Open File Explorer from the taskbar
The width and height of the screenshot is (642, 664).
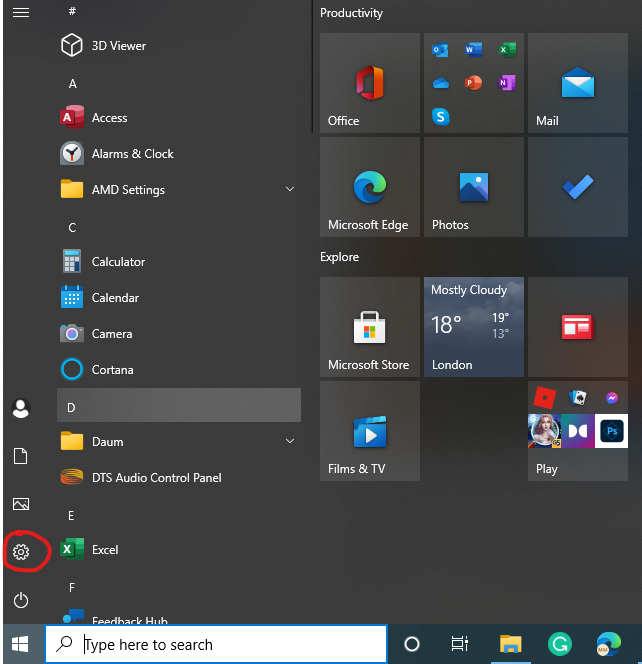(510, 644)
